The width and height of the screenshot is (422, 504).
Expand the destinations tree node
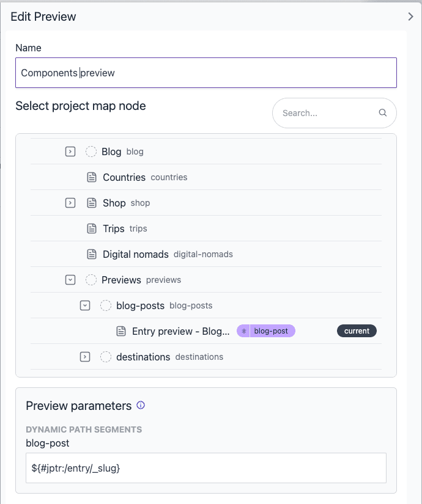coord(85,357)
